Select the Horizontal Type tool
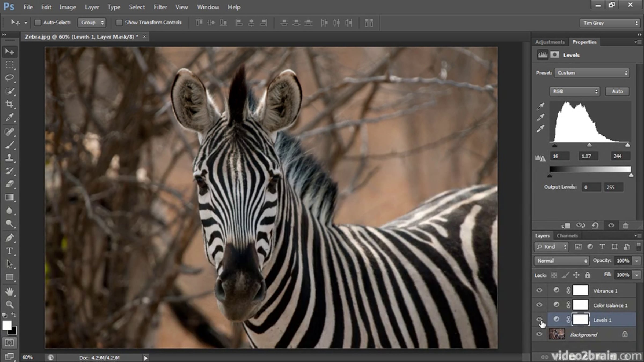 pos(10,251)
